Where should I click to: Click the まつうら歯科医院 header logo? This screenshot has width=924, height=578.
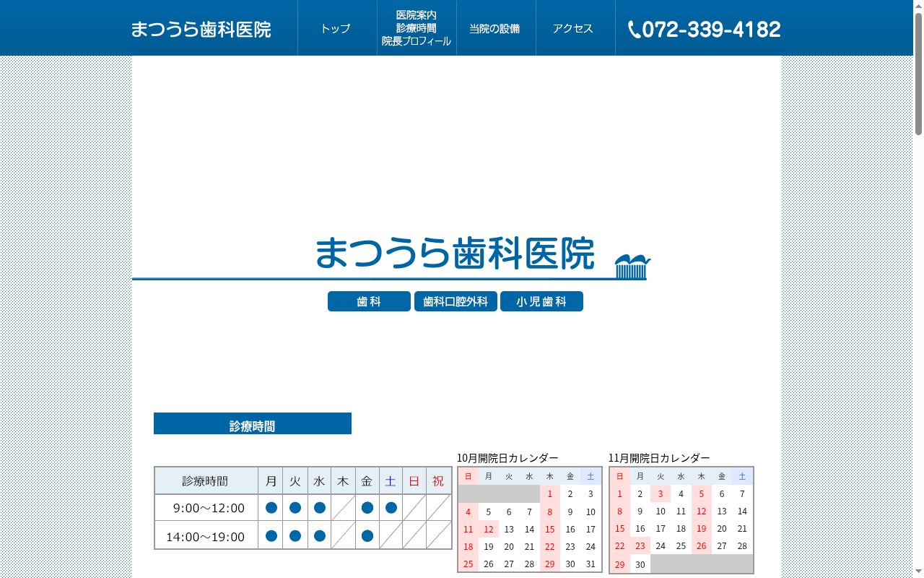coord(201,29)
